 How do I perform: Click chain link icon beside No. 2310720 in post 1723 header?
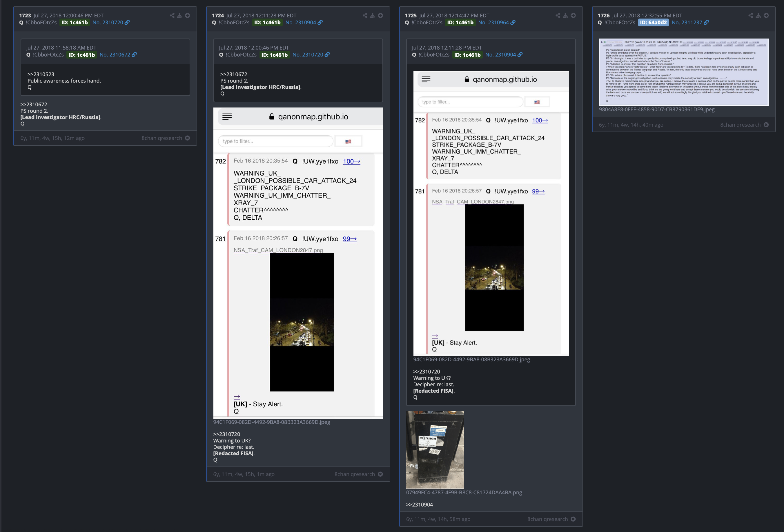point(127,23)
